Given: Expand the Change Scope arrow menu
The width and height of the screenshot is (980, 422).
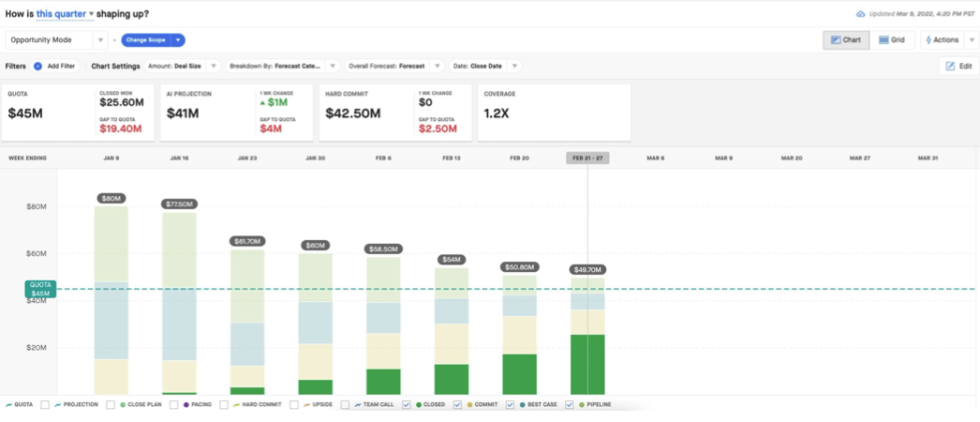Looking at the screenshot, I should click(x=178, y=40).
